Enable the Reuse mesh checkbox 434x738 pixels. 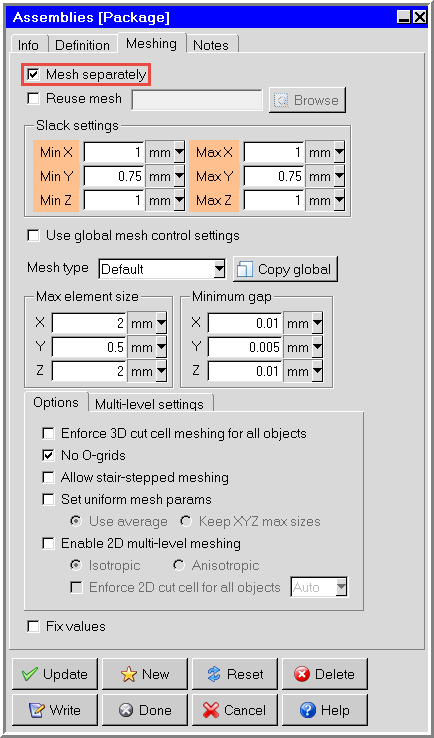tap(33, 98)
